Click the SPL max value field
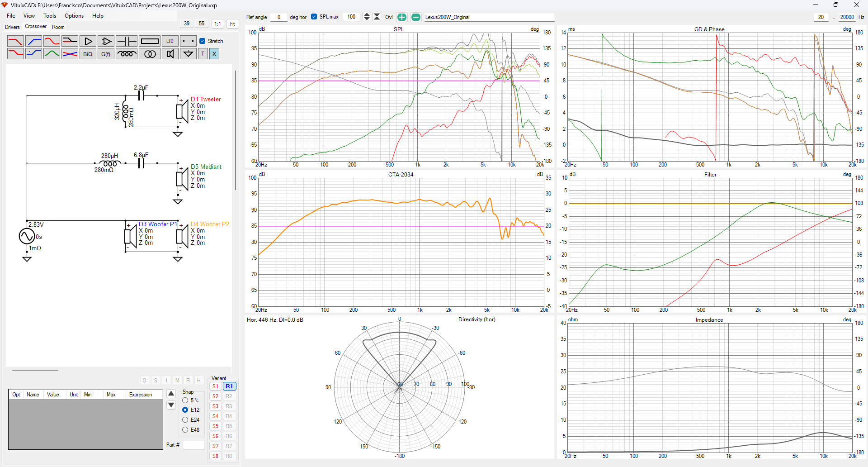868x467 pixels. pos(351,17)
